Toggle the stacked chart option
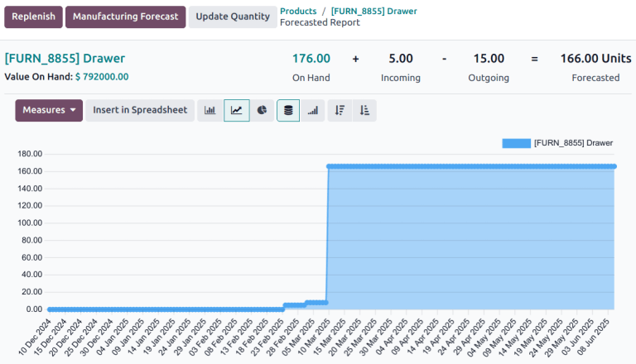Image resolution: width=636 pixels, height=364 pixels. pos(288,110)
